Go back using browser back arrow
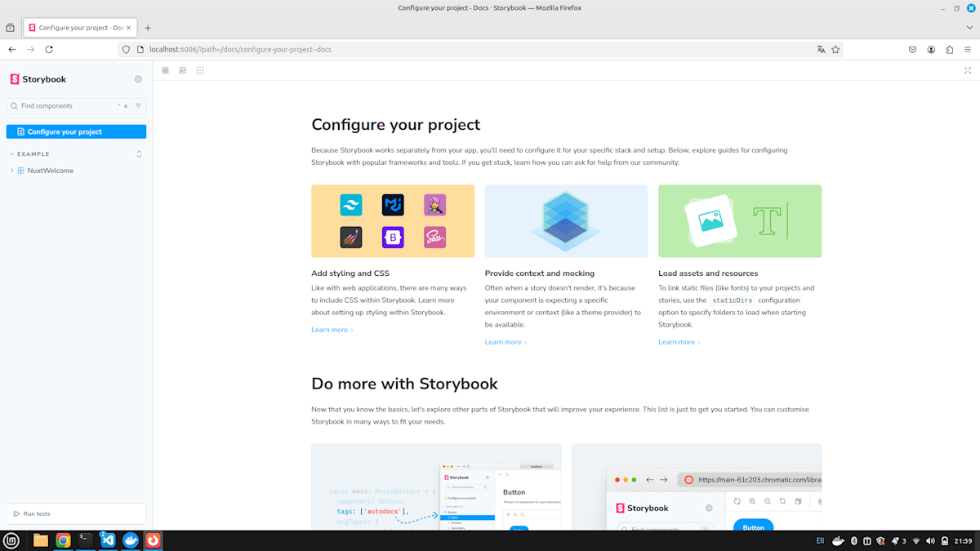The width and height of the screenshot is (980, 551). point(12,50)
